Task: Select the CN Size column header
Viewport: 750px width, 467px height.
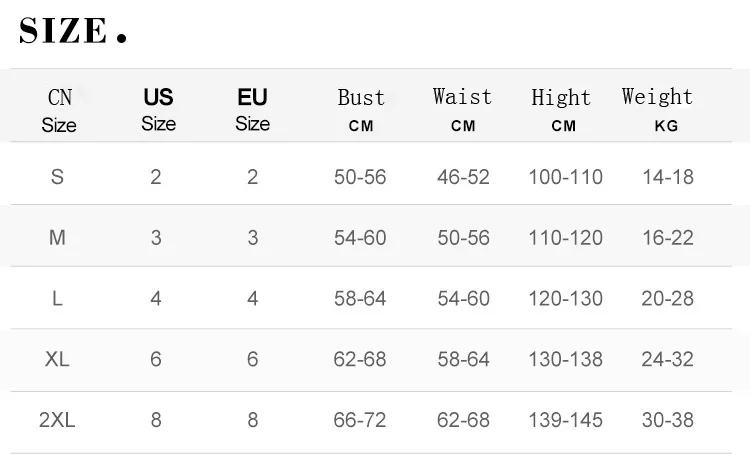Action: click(x=59, y=110)
